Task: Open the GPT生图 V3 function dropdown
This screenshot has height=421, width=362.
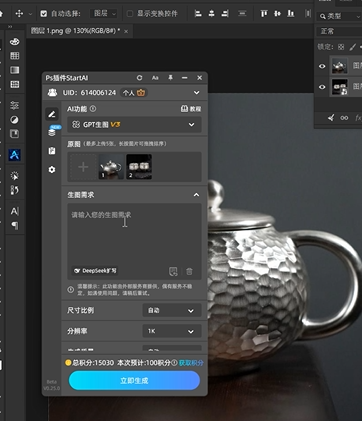Action: [x=134, y=125]
